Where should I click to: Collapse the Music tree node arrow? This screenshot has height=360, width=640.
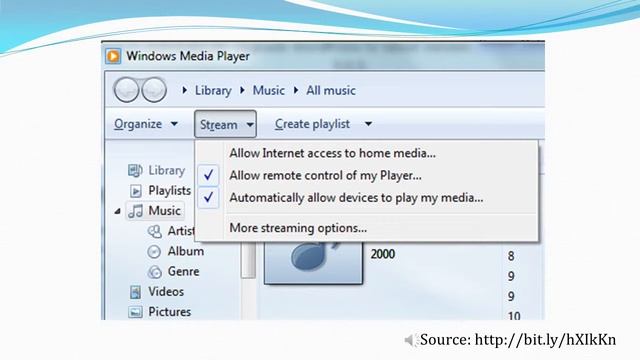point(118,211)
